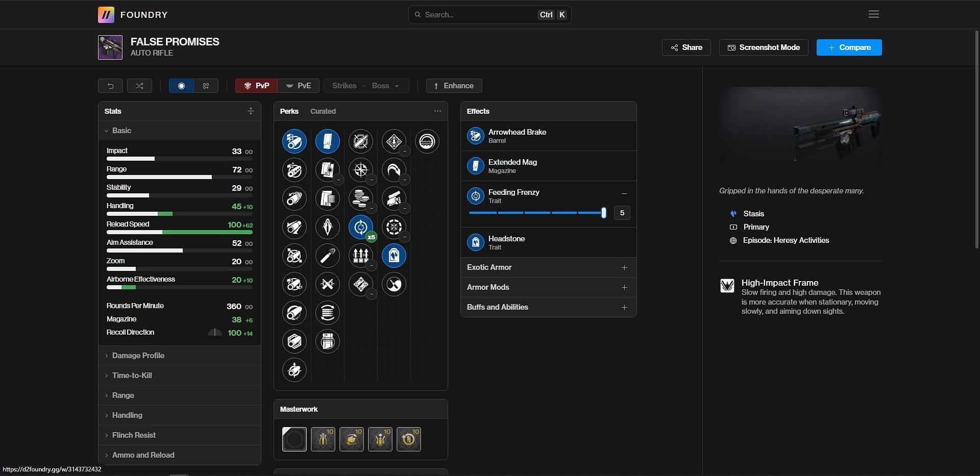
Task: Open the Strikes Boss dropdown
Action: pyautogui.click(x=365, y=86)
